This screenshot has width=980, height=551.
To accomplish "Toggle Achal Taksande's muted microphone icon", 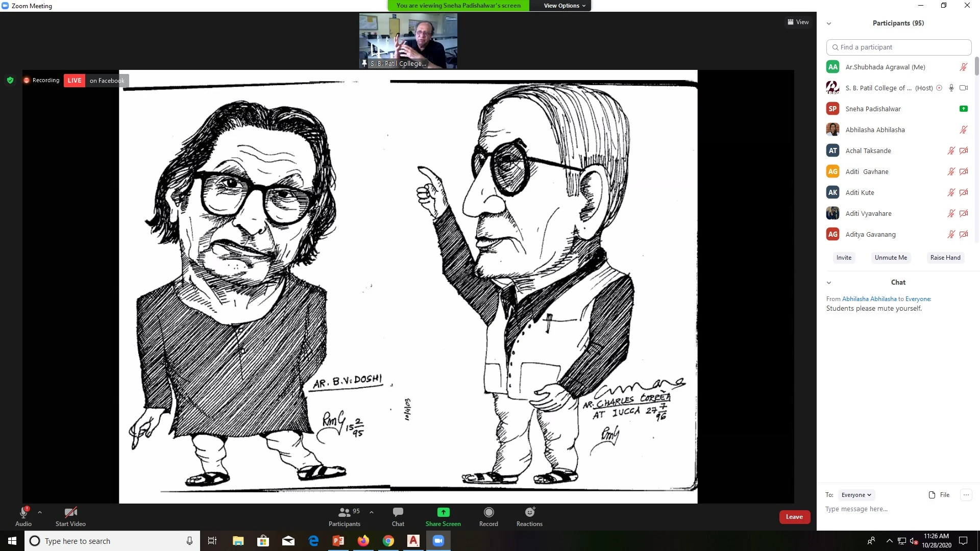I will 951,151.
